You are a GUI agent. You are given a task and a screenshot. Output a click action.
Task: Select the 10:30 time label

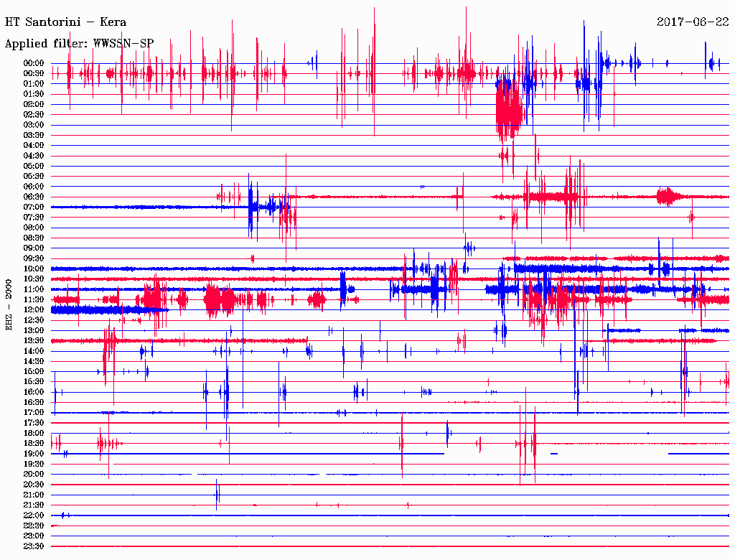(34, 279)
